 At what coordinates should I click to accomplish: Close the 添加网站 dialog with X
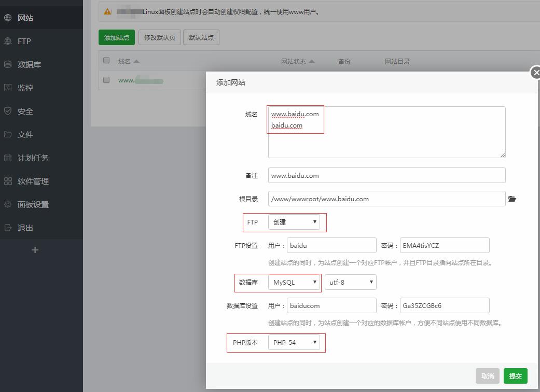click(536, 73)
